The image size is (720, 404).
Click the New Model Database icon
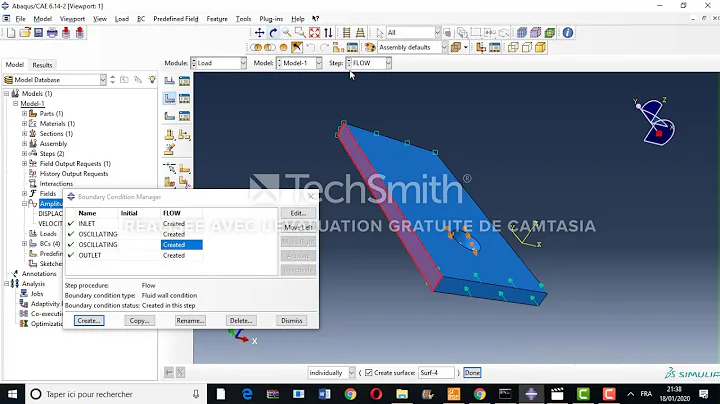(x=11, y=33)
